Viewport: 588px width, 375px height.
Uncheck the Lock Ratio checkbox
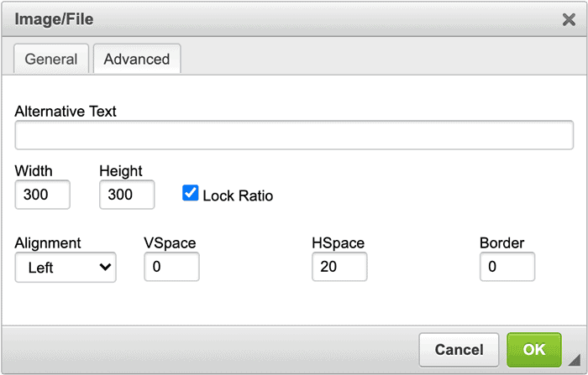click(x=190, y=193)
